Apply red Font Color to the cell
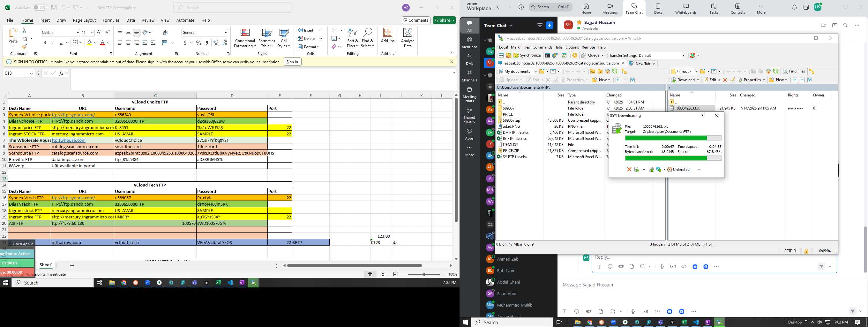Screen dimensions: 868x327 tap(102, 43)
